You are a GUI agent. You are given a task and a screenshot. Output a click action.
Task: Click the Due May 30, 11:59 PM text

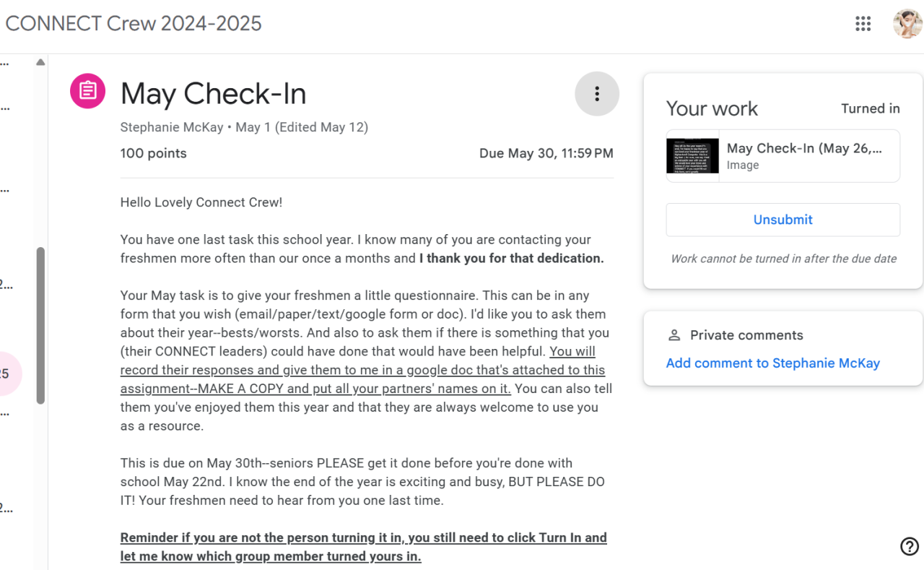tap(546, 153)
